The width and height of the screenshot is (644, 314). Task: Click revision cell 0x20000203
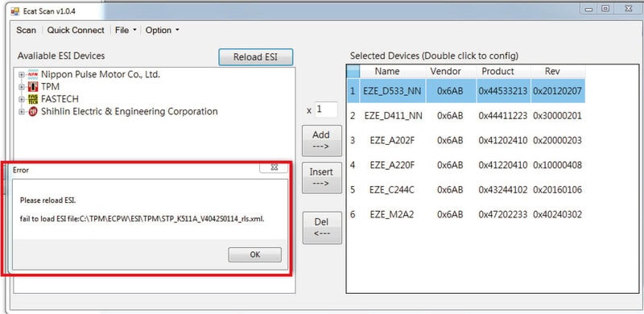tap(557, 141)
